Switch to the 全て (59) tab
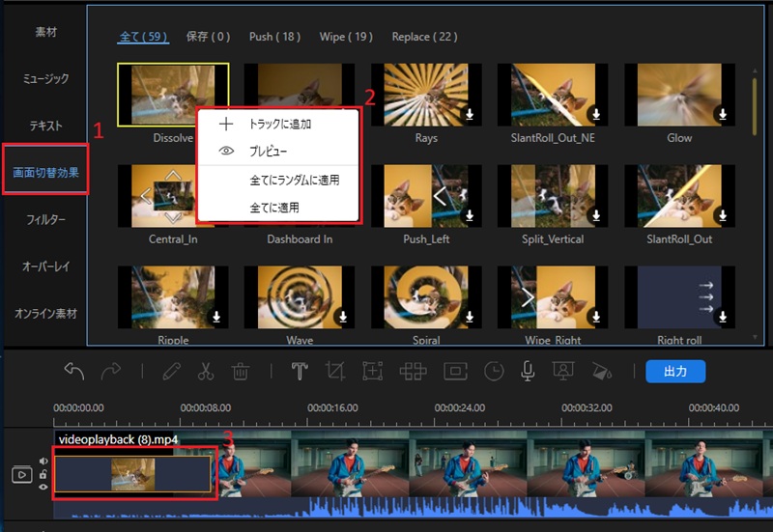 coord(143,37)
